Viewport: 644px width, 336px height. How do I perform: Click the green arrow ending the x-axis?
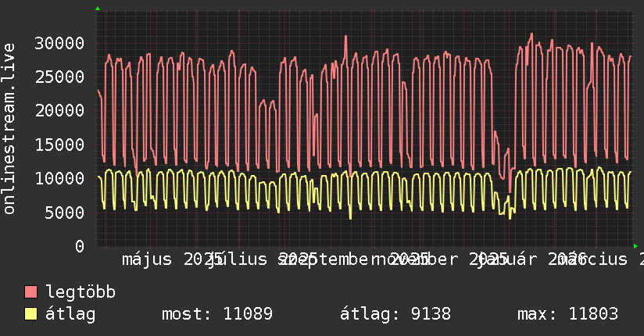pos(635,246)
